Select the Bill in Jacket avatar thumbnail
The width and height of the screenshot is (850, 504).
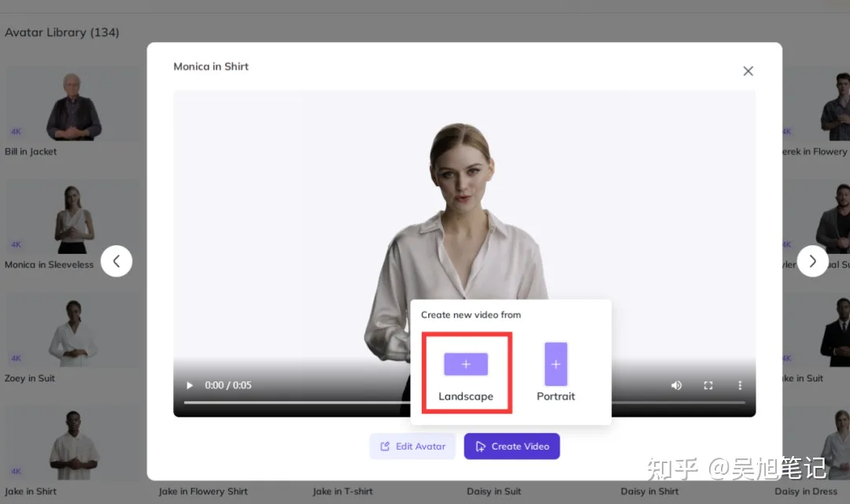point(72,104)
